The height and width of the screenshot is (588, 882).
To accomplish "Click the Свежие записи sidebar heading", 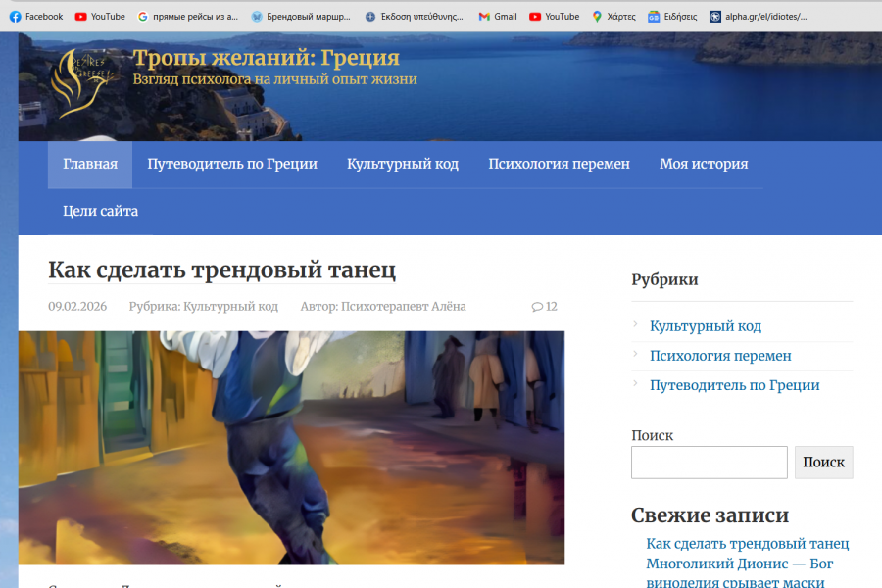I will tap(710, 515).
